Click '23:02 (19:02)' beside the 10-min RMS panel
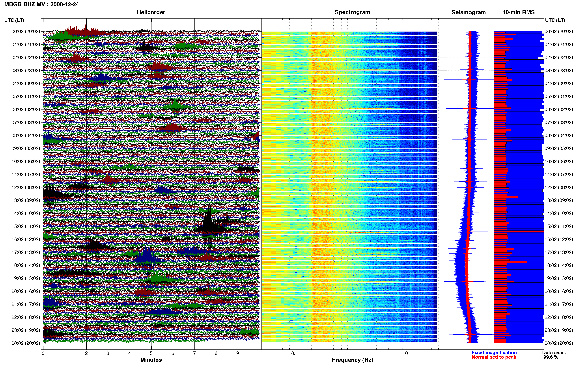Viewport: 588px width, 368px height. point(559,330)
